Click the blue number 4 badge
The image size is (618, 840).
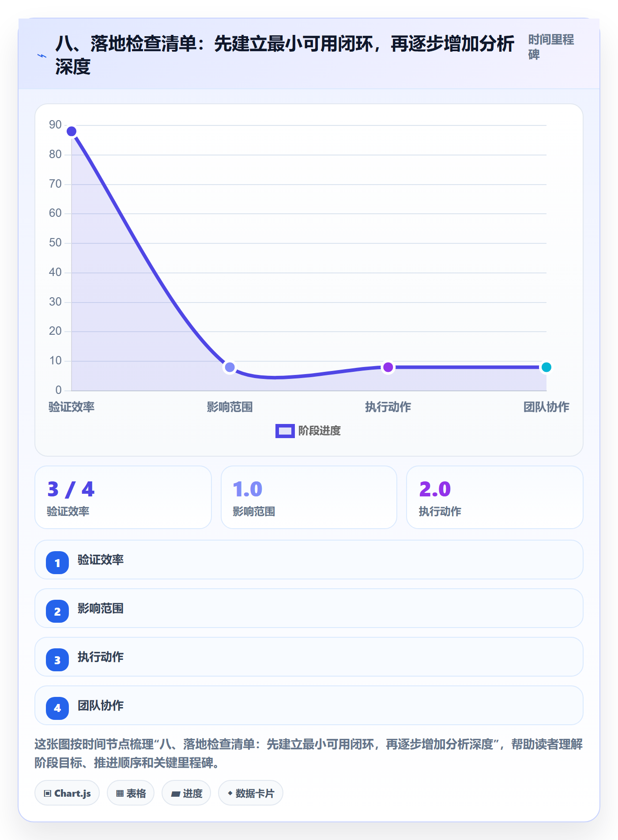pos(57,708)
